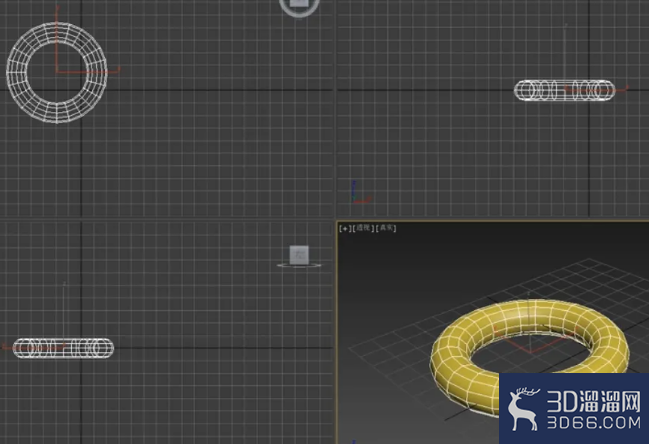Select the torus wireframe in the left viewport
Viewport: 649px width, 444px height.
[x=63, y=348]
